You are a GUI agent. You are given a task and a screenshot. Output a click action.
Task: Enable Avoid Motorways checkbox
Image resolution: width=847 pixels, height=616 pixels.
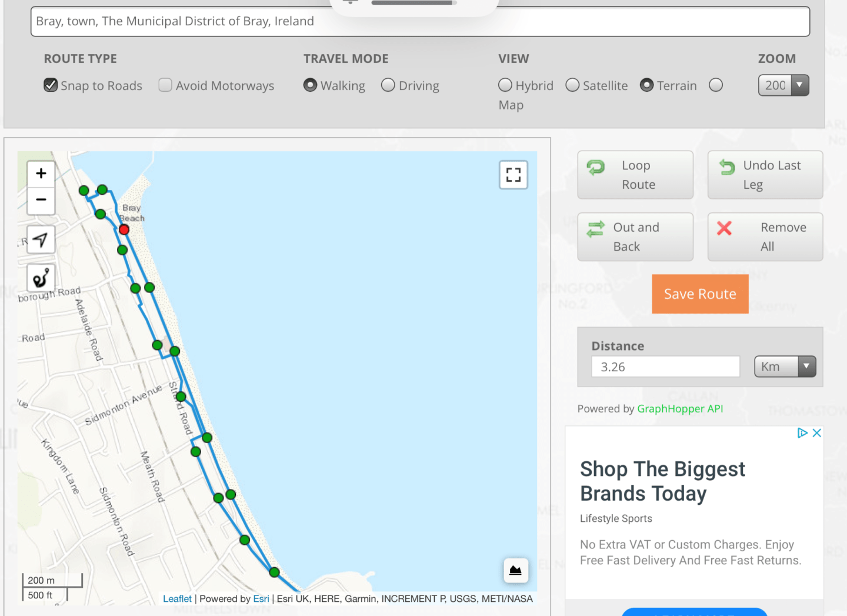click(x=165, y=85)
